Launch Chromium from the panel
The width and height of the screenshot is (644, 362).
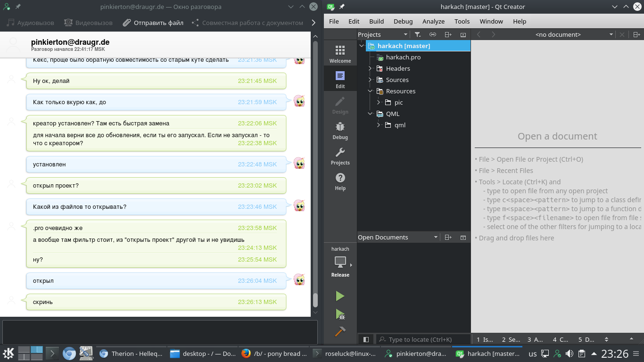tap(69, 353)
